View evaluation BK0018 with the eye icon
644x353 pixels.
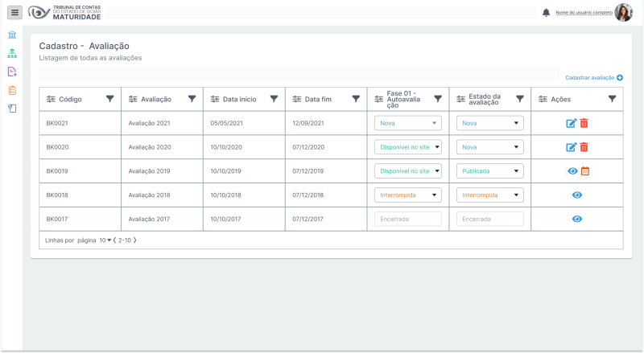coord(577,195)
